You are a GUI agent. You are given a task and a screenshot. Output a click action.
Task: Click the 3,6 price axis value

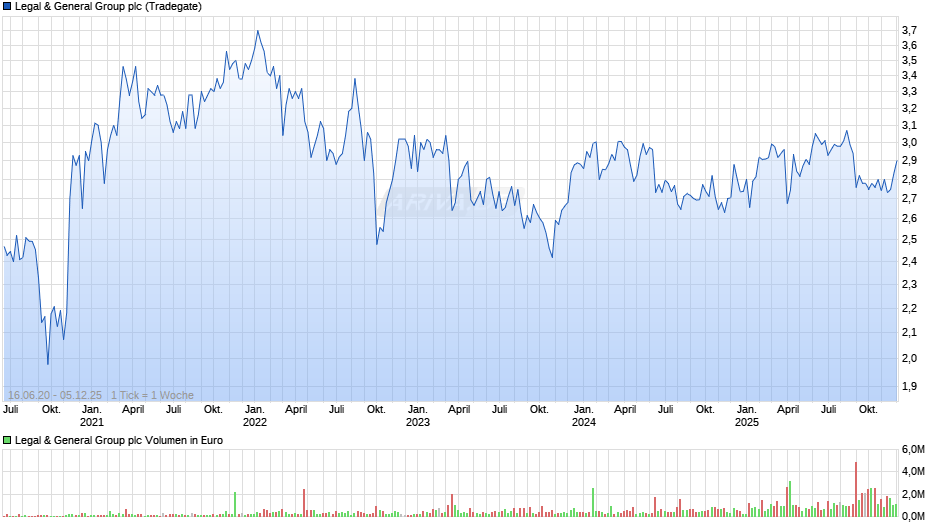click(909, 46)
